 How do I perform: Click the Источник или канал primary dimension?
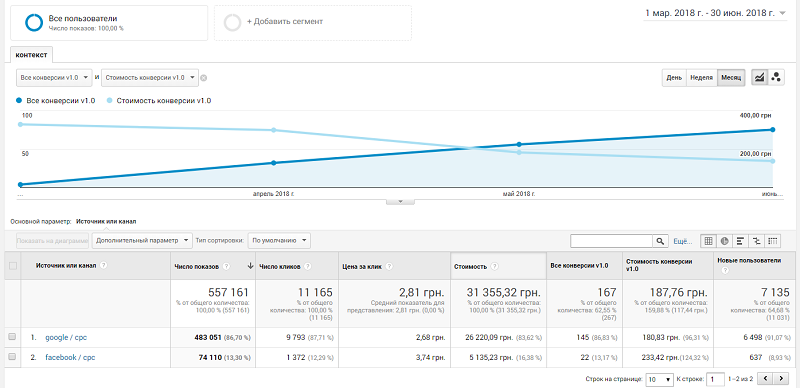coord(106,222)
